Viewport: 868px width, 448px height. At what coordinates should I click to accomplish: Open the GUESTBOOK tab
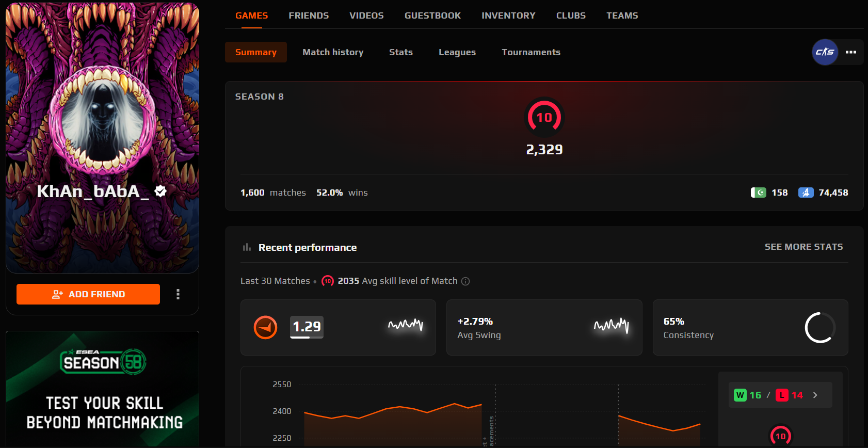click(x=432, y=15)
